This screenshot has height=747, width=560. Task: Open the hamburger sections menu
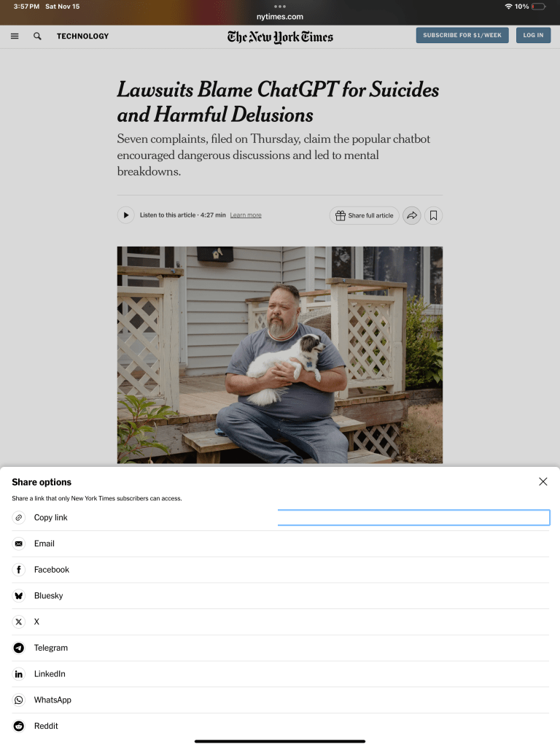[x=15, y=36]
